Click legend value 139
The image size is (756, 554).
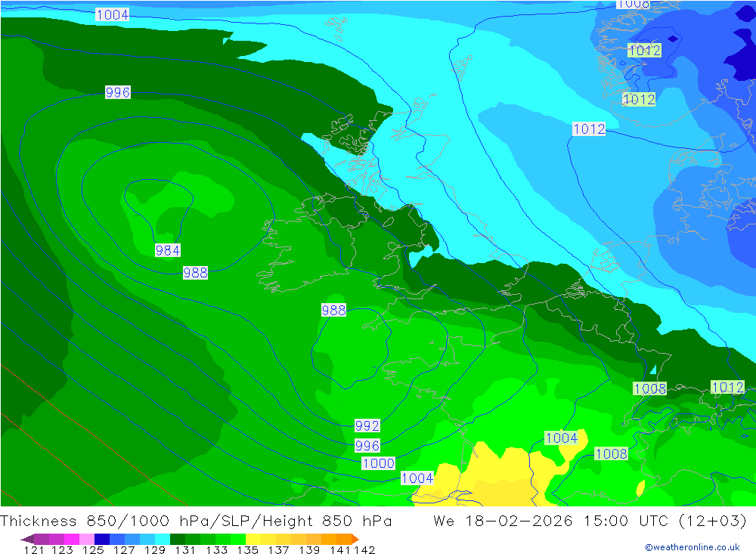tap(309, 550)
